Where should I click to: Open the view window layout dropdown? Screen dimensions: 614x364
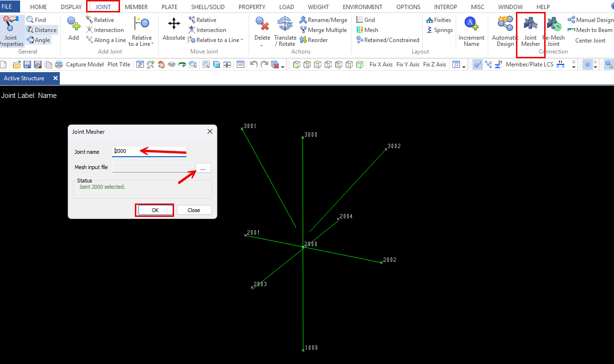[x=464, y=67]
